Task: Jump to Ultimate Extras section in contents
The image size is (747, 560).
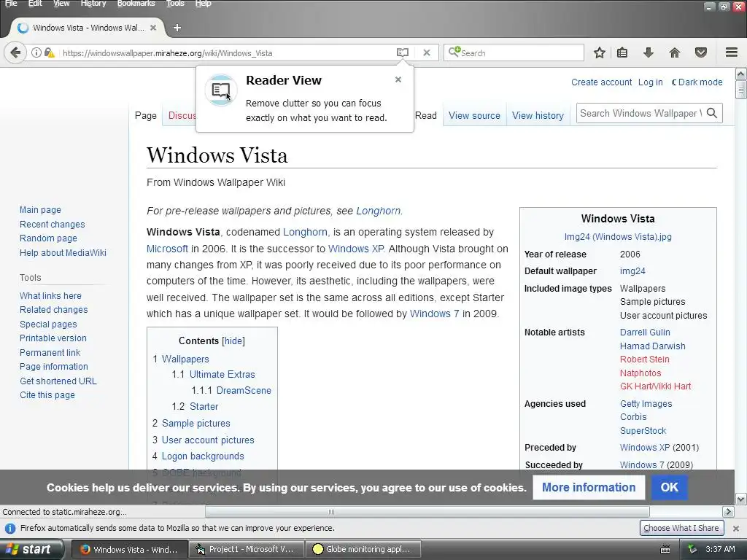Action: coord(222,375)
